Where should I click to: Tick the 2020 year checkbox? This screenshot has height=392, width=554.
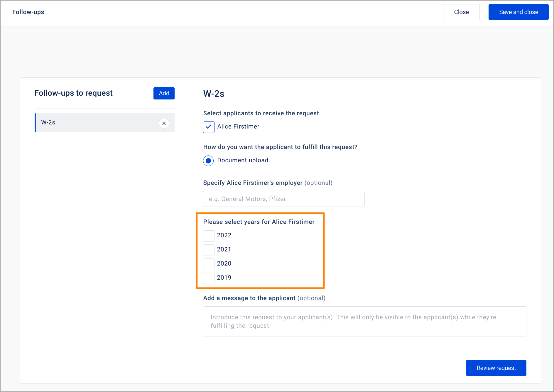(x=209, y=264)
